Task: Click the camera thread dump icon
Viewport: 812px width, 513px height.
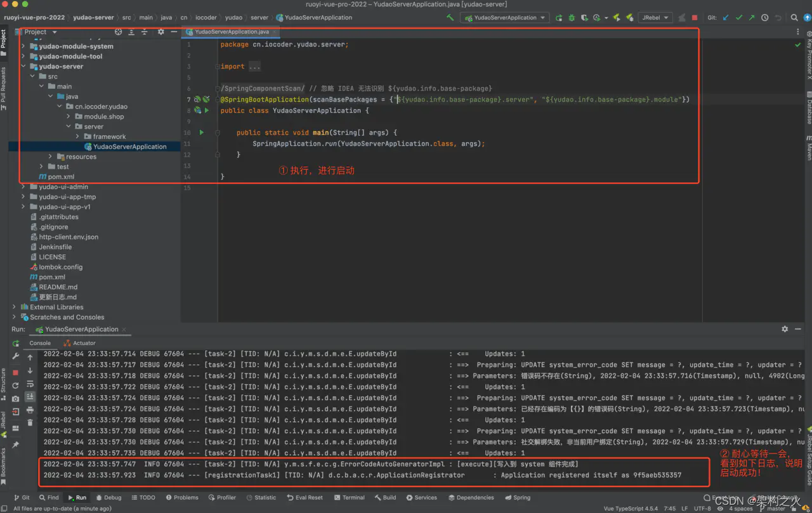Action: click(x=16, y=399)
